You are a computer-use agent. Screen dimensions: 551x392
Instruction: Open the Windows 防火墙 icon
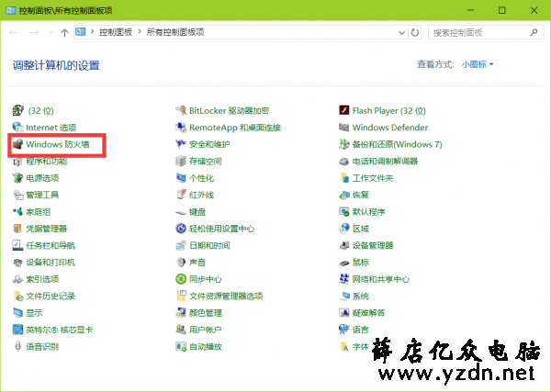point(17,144)
